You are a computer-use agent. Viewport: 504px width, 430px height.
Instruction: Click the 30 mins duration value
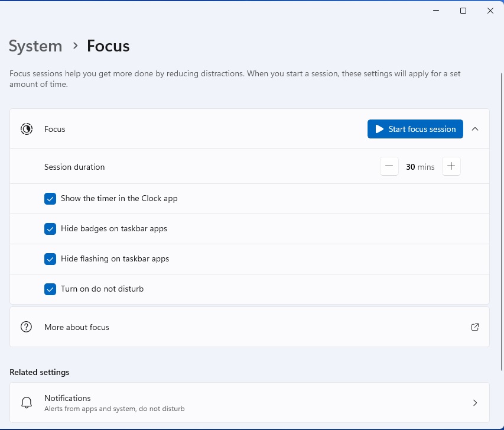point(420,167)
